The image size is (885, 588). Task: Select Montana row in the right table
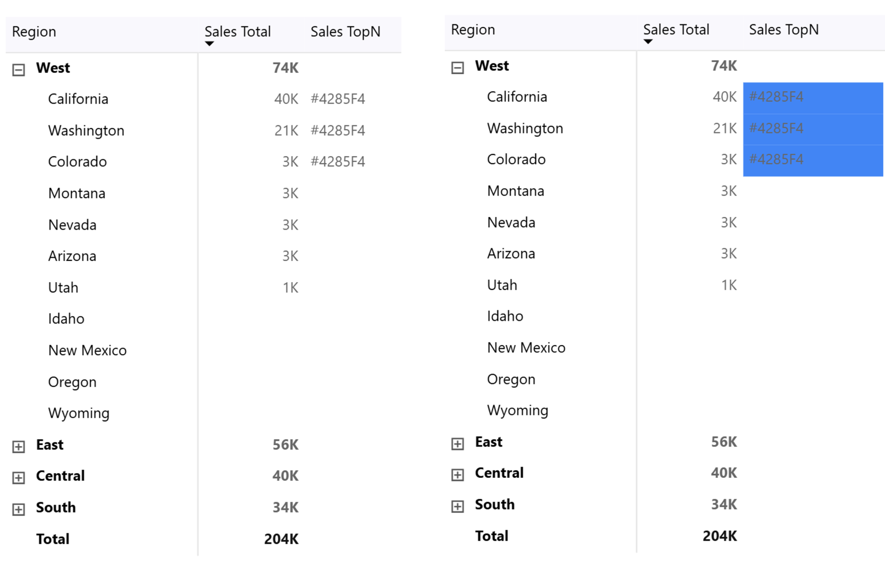pyautogui.click(x=515, y=191)
